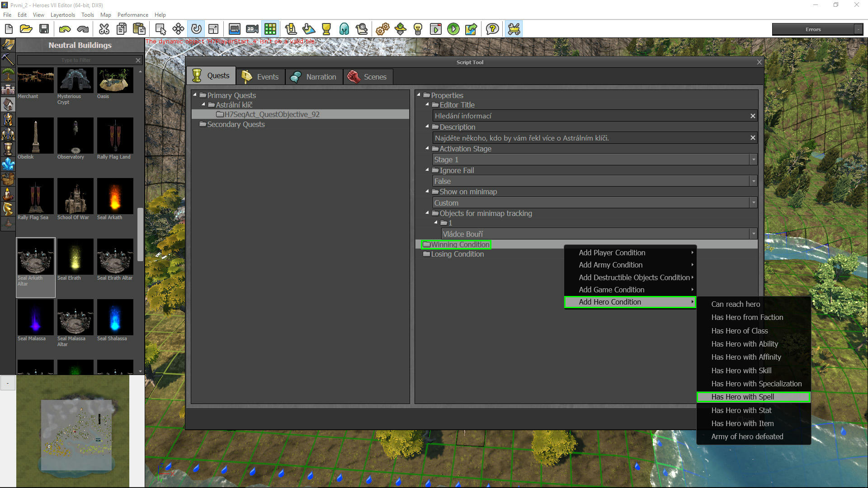This screenshot has width=868, height=488.
Task: Click the green circular Play button
Action: click(453, 29)
